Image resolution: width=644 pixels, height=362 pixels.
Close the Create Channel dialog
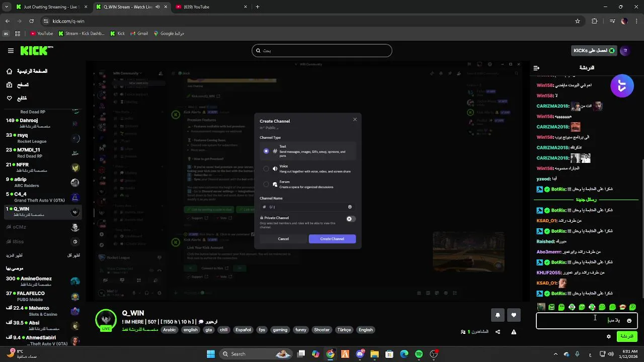point(355,120)
